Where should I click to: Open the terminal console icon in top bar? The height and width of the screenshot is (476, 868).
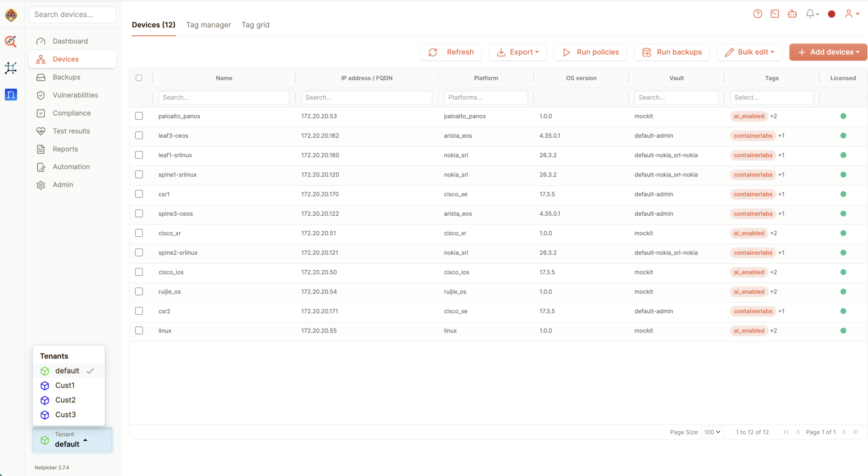tap(775, 14)
